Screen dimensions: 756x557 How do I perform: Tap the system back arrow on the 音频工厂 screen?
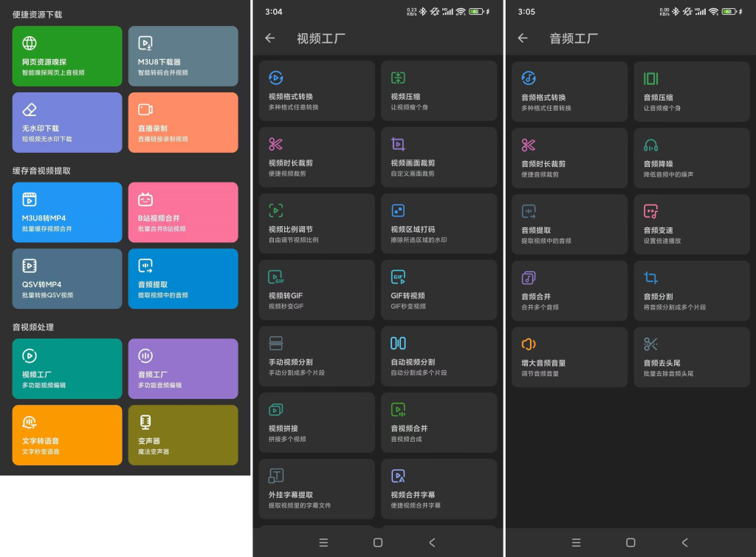(685, 542)
